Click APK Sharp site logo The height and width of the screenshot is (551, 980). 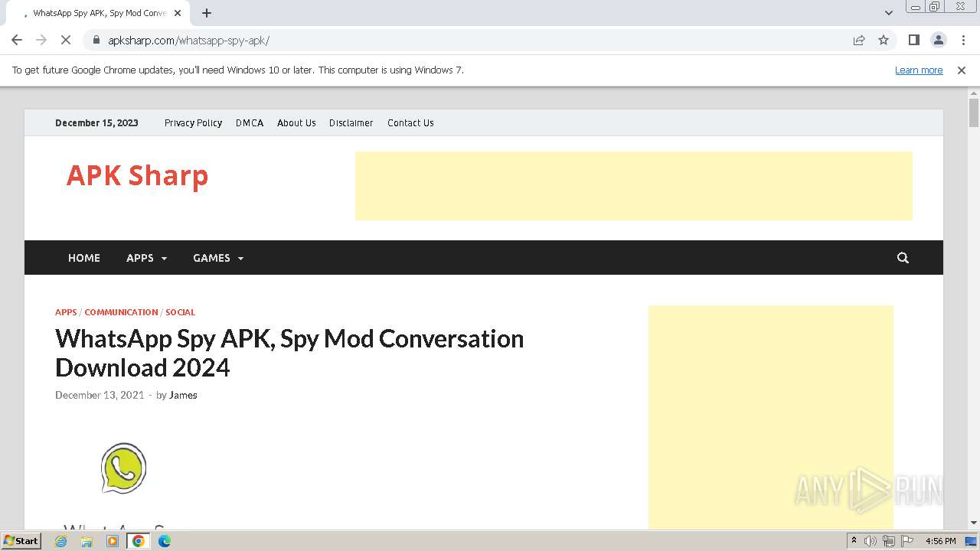click(x=137, y=175)
